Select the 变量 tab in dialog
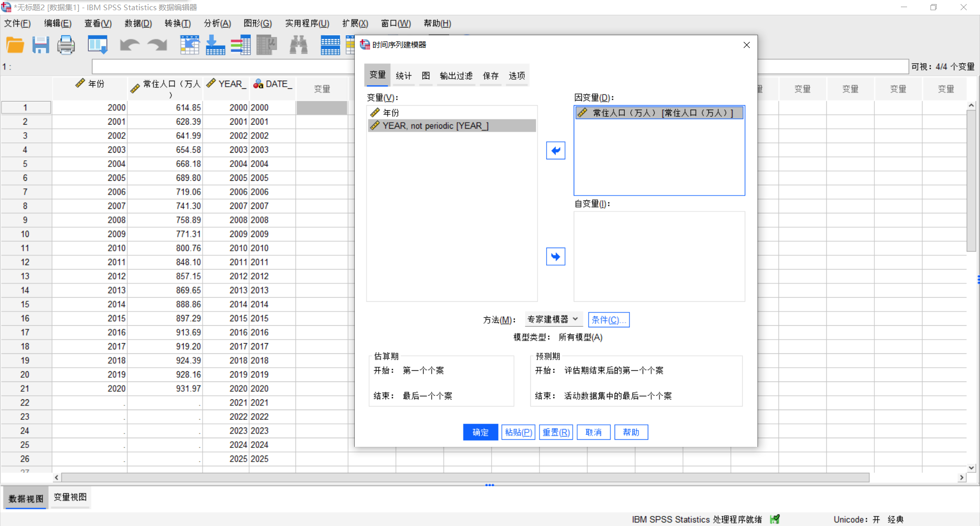 coord(378,75)
